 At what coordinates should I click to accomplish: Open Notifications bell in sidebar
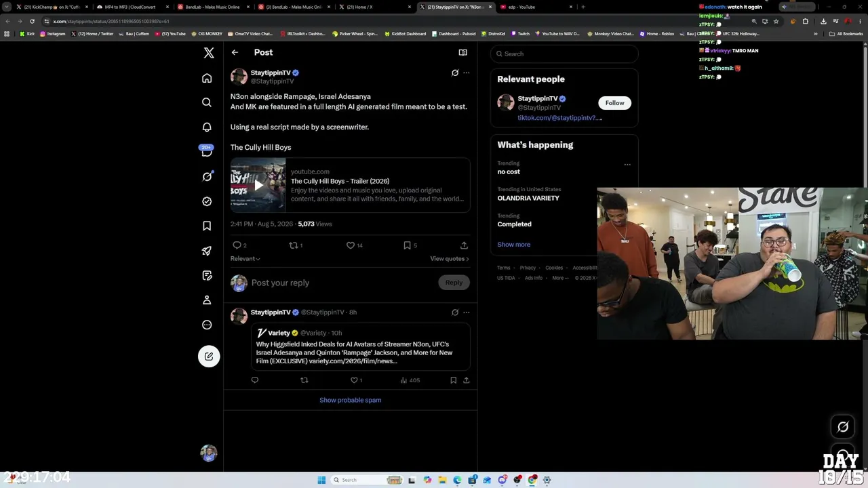click(x=207, y=127)
